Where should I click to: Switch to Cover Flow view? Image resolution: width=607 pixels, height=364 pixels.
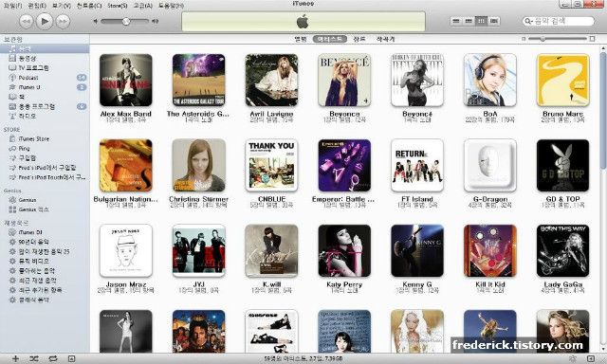[x=494, y=21]
